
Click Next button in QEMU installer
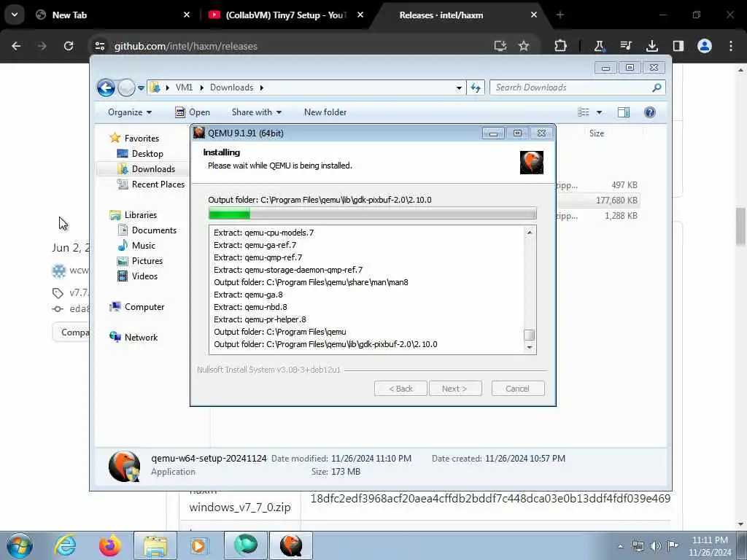455,389
